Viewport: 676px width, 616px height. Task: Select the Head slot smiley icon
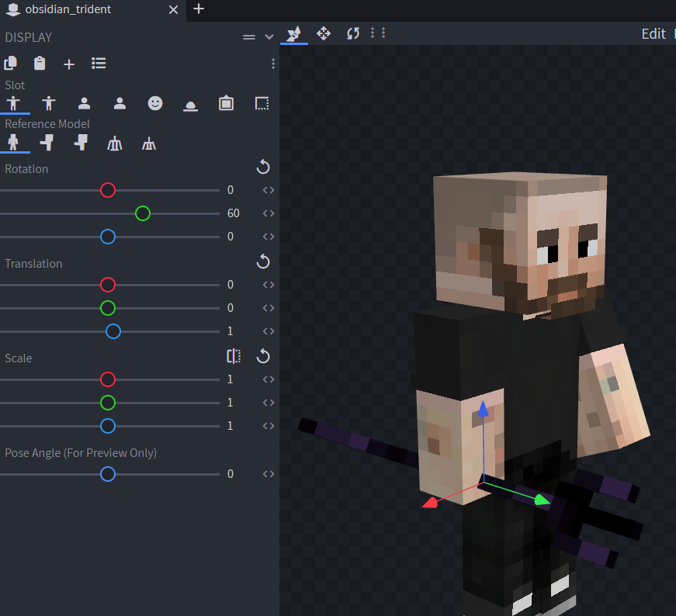(x=155, y=103)
